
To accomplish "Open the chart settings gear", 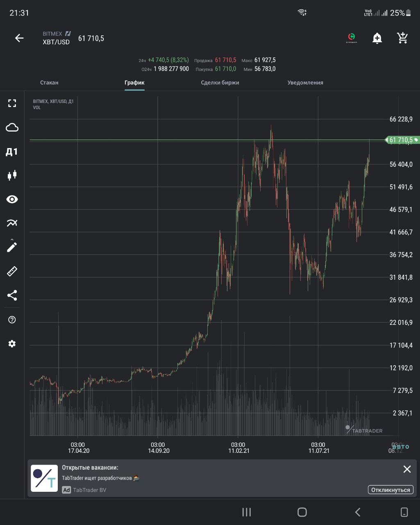I will click(x=12, y=344).
